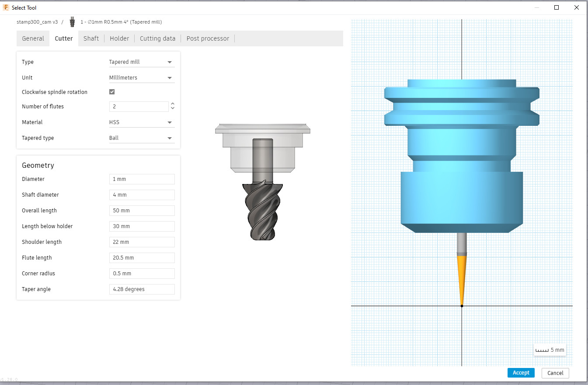Toggle Clockwise spindle rotation checkbox

(x=112, y=92)
